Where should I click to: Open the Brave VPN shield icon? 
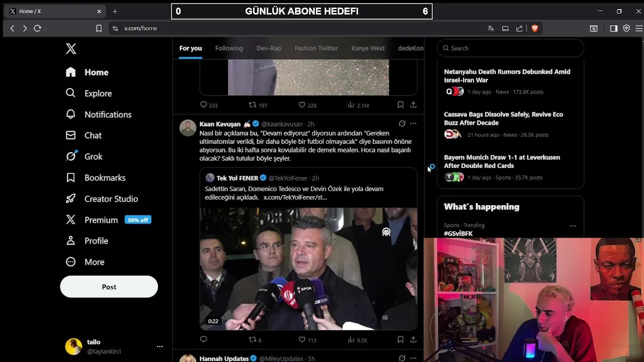626,29
